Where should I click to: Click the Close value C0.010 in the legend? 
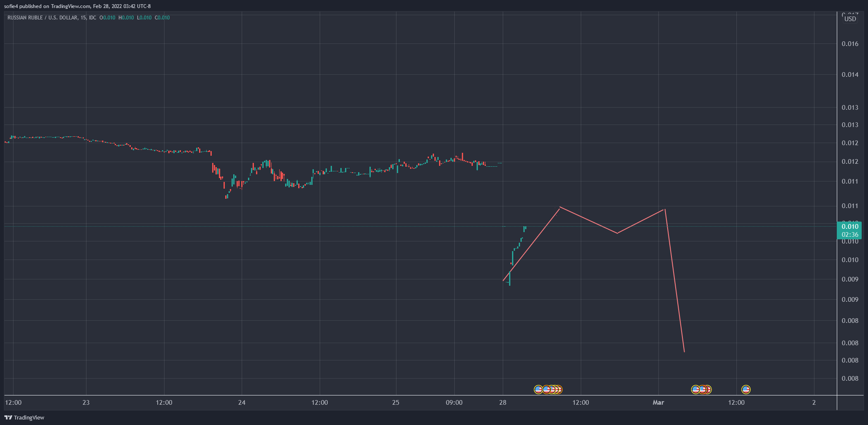162,18
